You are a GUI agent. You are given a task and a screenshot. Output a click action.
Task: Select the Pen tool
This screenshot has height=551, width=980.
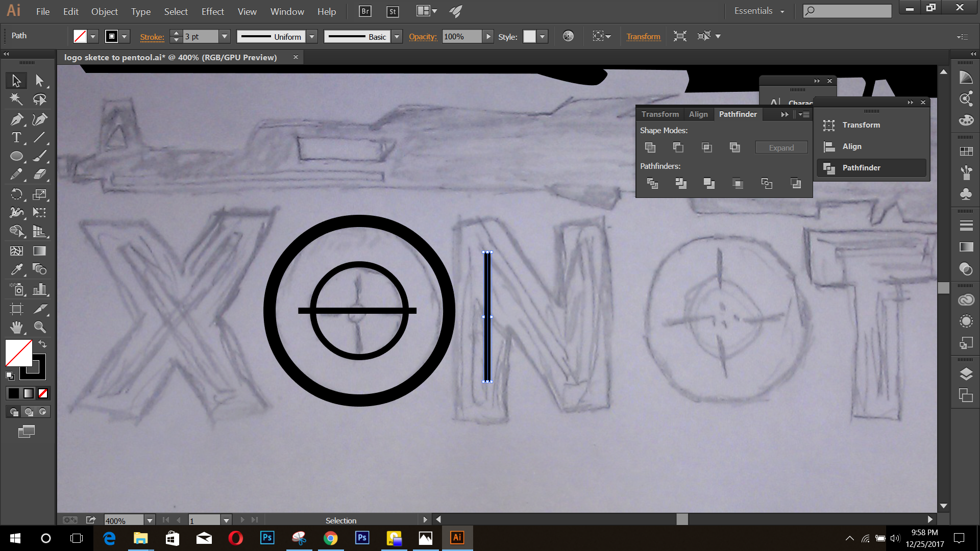click(x=16, y=119)
